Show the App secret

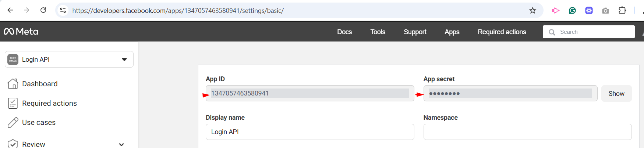[x=616, y=94]
